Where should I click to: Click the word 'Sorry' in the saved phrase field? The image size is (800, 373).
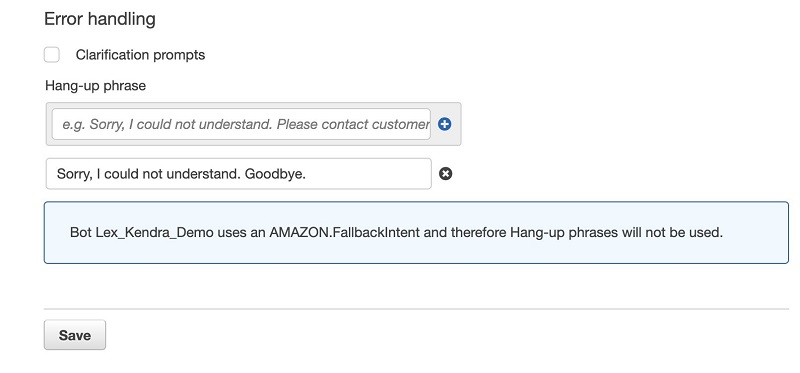click(72, 174)
